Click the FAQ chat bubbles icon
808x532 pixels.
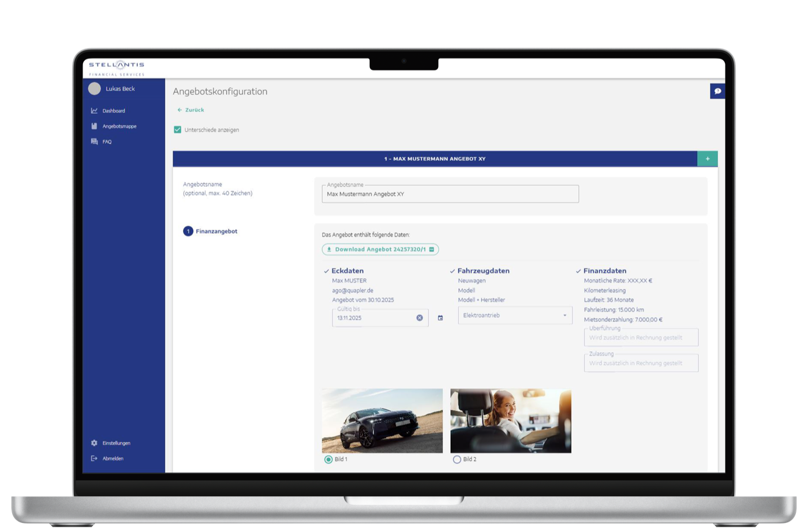94,142
